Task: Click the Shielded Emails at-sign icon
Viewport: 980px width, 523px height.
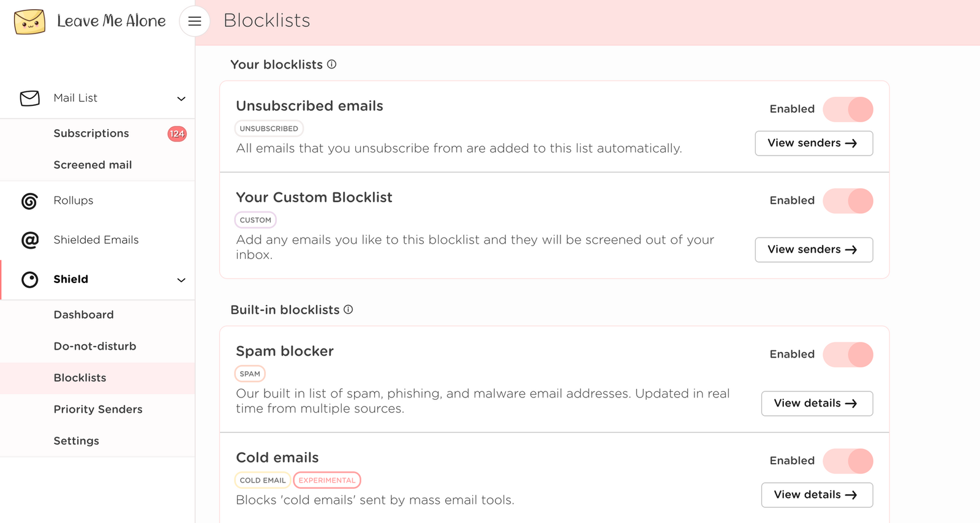Action: pos(29,240)
